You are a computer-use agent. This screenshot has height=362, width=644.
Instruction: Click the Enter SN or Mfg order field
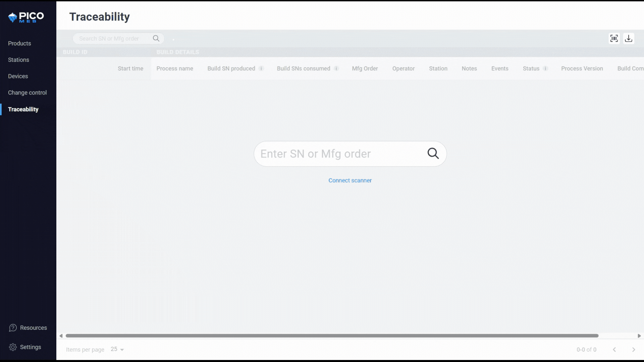click(x=350, y=154)
